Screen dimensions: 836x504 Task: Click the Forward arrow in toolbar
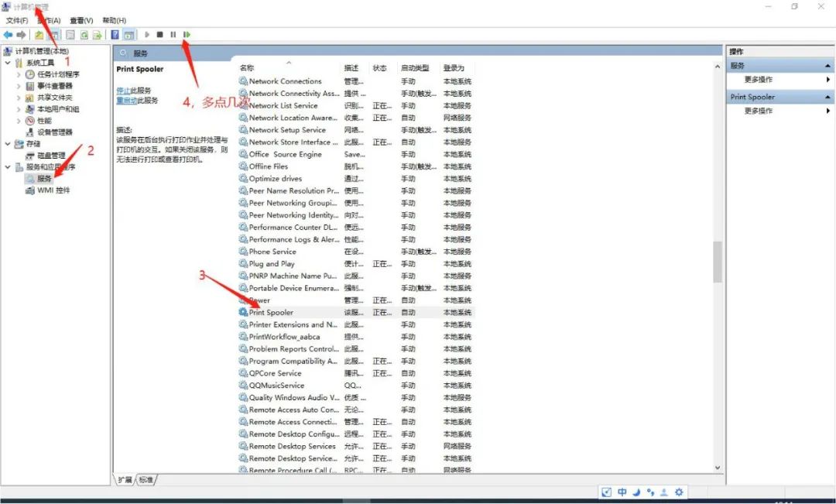tap(21, 35)
